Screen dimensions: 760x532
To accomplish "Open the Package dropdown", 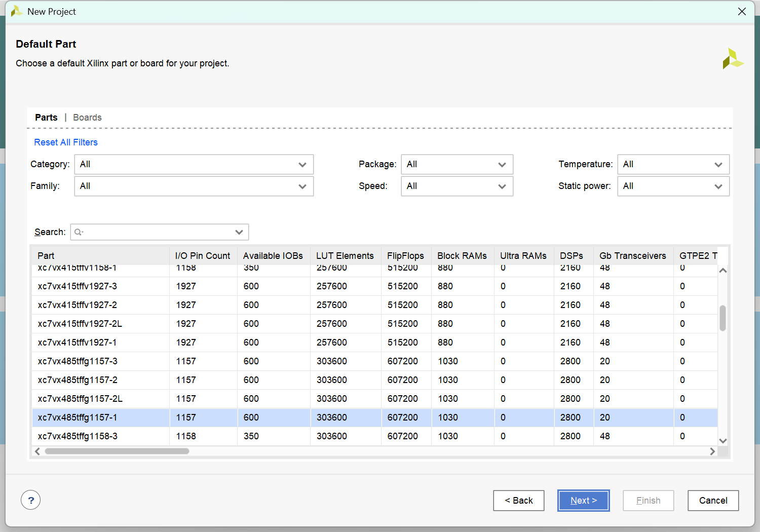I will [457, 164].
